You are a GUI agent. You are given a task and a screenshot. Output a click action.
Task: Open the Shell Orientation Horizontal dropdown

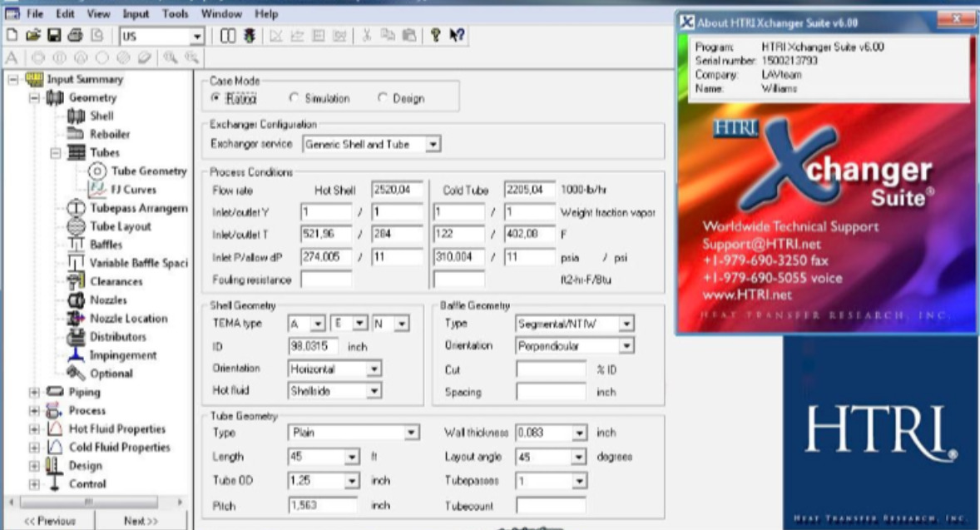tap(374, 369)
